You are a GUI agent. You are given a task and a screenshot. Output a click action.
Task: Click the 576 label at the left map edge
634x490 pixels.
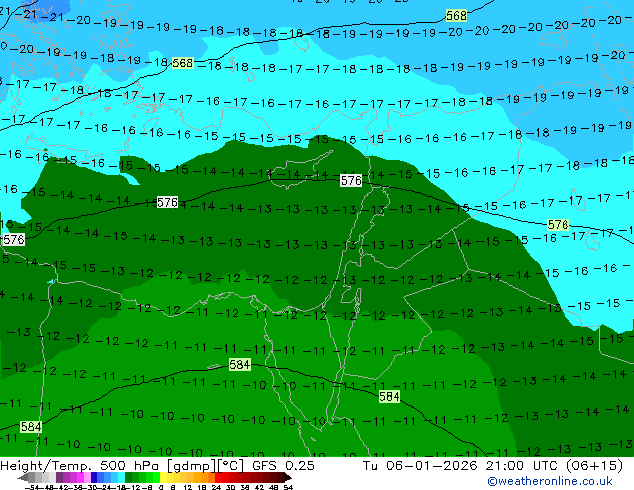pos(13,239)
